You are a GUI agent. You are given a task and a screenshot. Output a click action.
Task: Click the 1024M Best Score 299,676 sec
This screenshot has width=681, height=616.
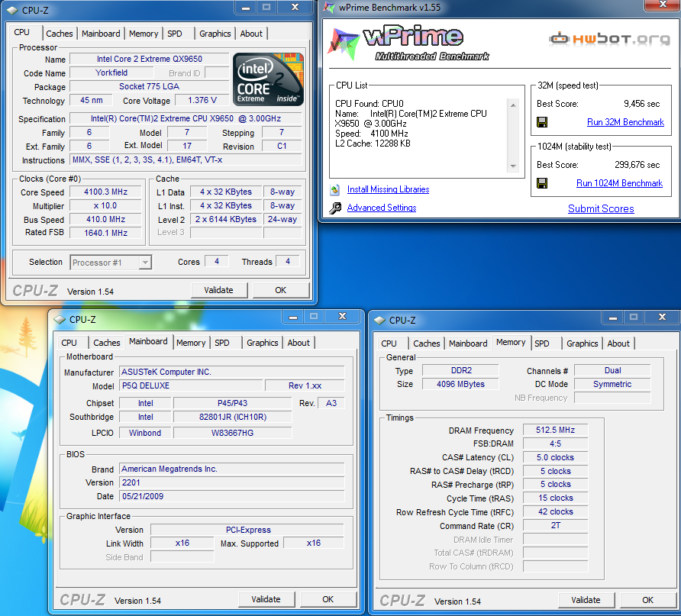(x=637, y=165)
